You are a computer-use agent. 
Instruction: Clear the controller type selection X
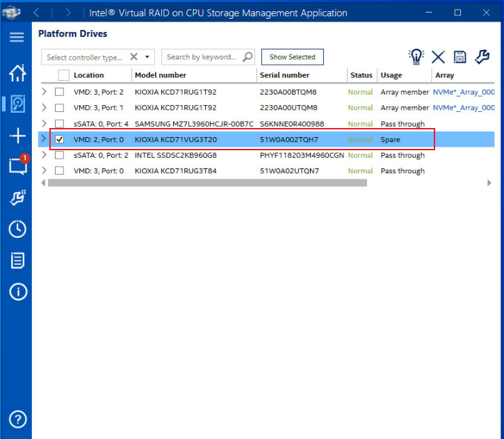133,57
